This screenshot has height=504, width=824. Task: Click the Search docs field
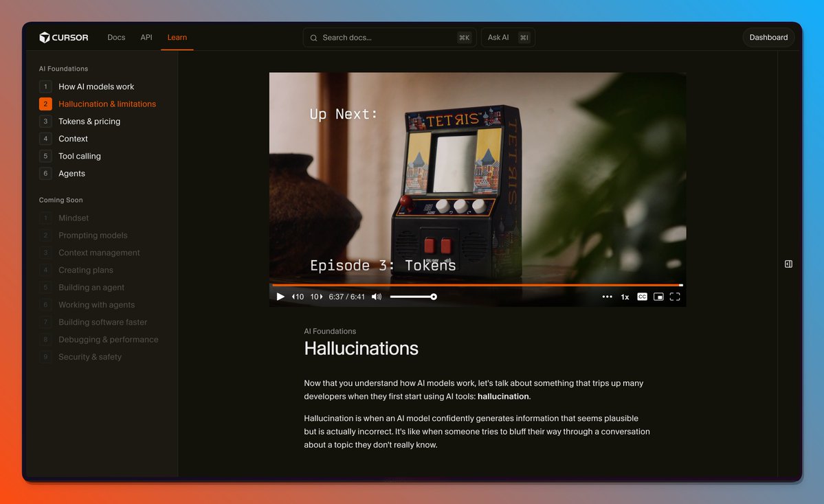tap(390, 37)
